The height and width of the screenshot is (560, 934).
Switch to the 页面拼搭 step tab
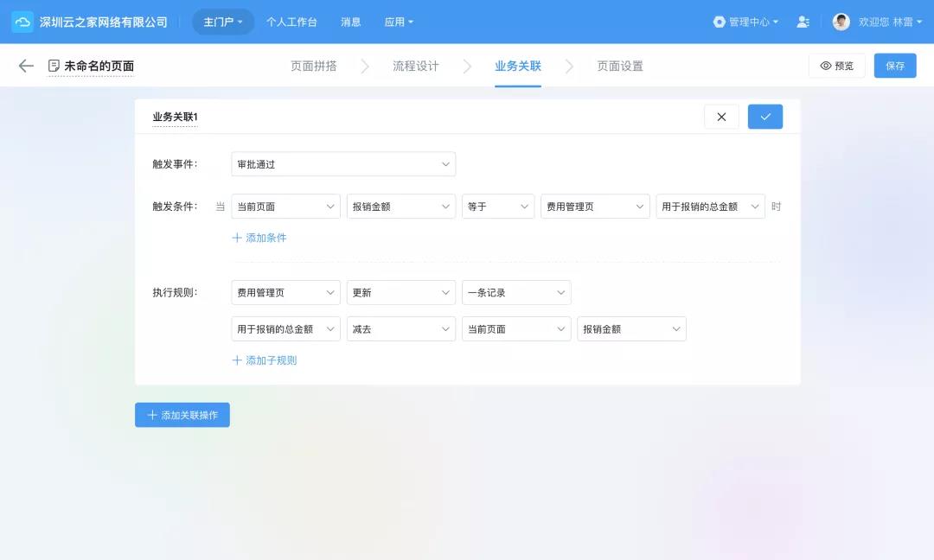pyautogui.click(x=314, y=66)
